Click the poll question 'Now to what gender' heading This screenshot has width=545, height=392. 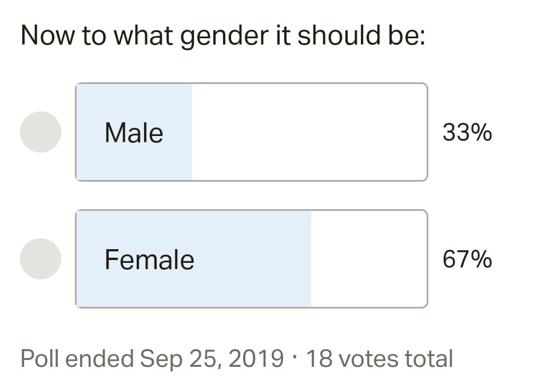(x=222, y=37)
